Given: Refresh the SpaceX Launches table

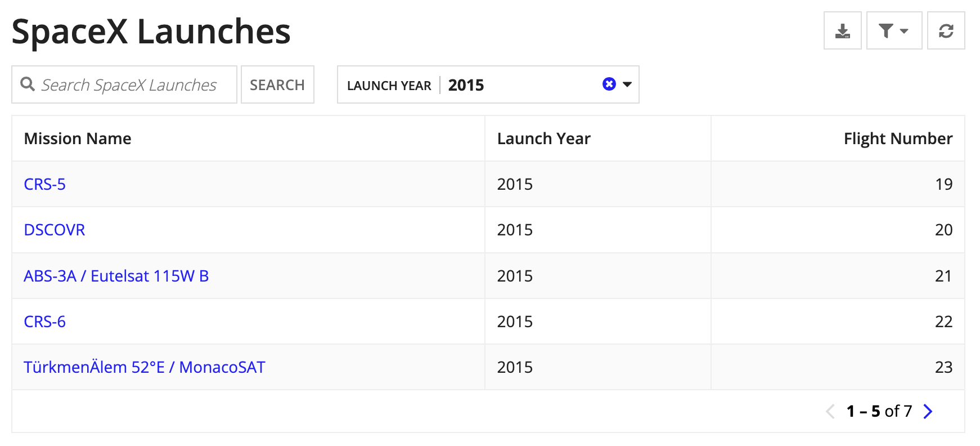Looking at the screenshot, I should [946, 30].
